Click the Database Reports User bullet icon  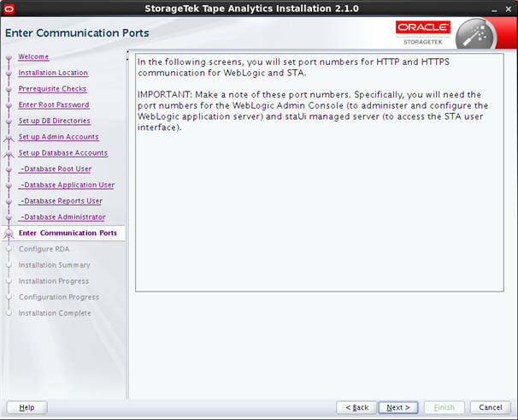point(9,201)
